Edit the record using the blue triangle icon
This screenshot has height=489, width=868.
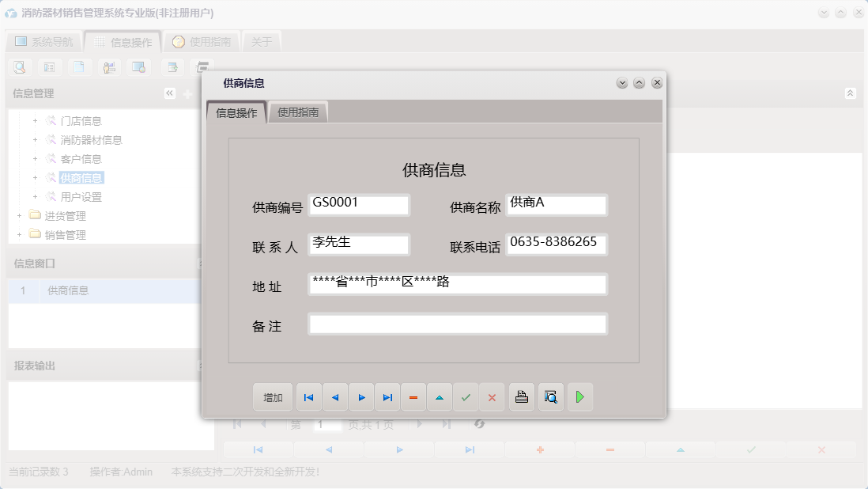440,396
